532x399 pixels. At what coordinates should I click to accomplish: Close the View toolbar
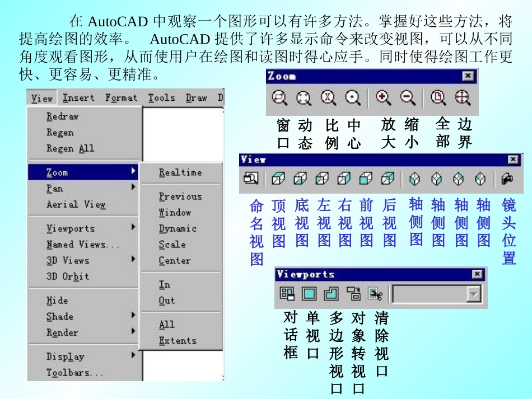[x=513, y=159]
